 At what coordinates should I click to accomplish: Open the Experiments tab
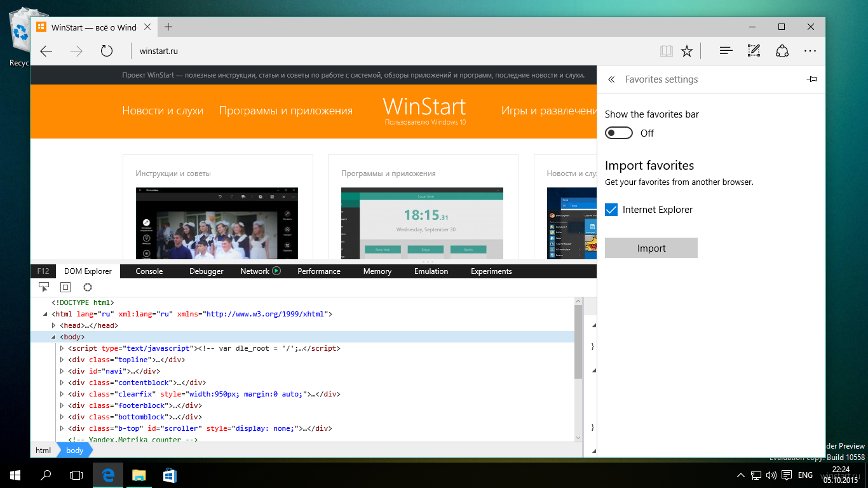[491, 271]
